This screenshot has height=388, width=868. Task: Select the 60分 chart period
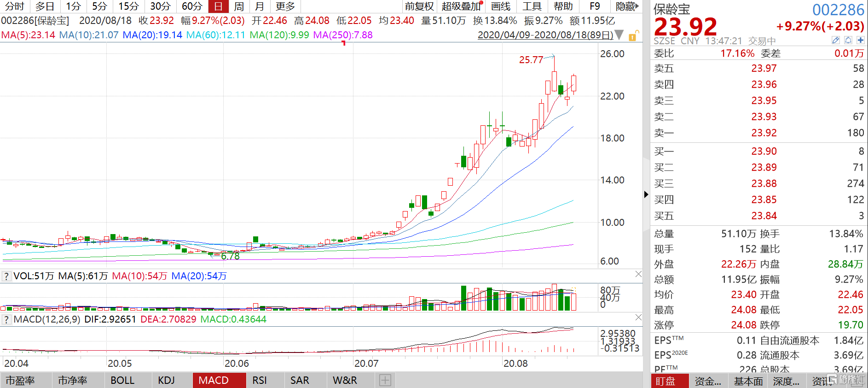tap(192, 6)
